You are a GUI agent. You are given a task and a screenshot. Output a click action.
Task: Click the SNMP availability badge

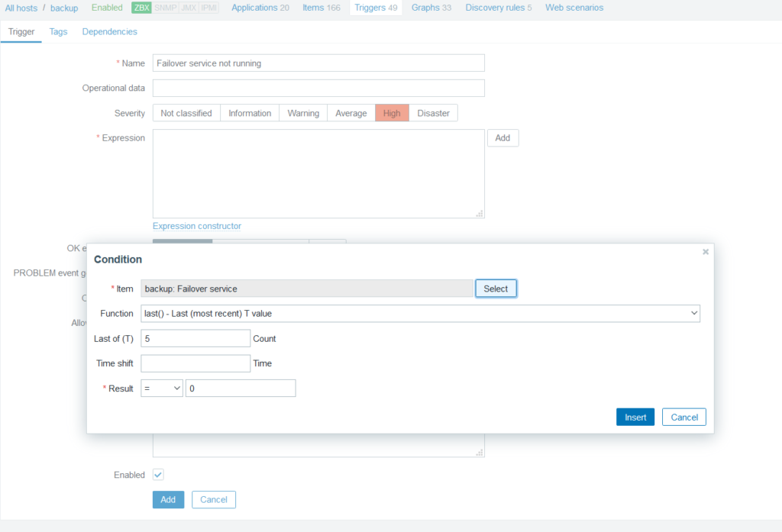(x=165, y=8)
